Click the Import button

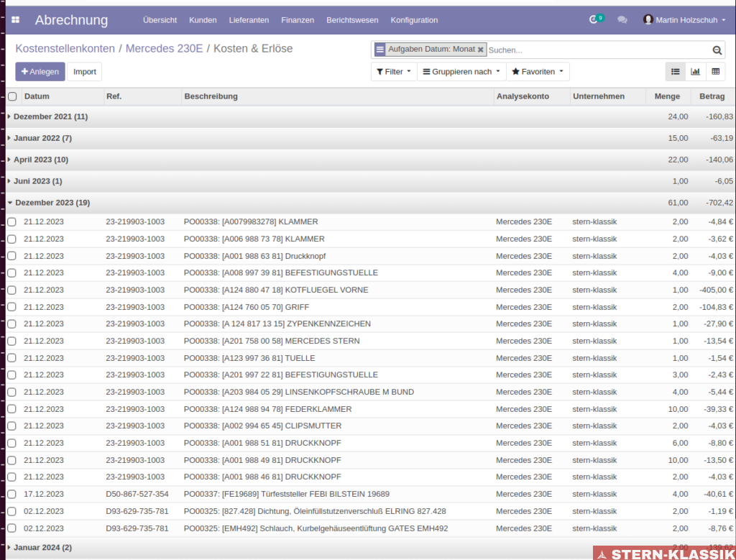tap(85, 72)
